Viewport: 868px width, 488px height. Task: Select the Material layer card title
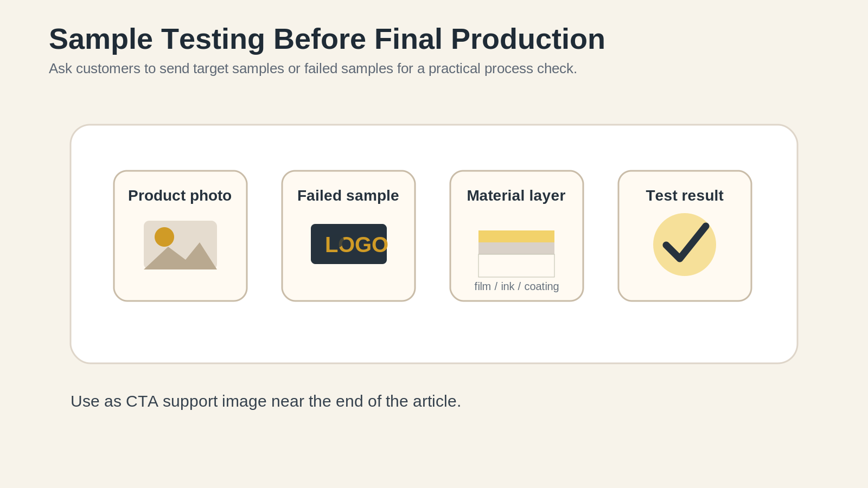pyautogui.click(x=516, y=196)
